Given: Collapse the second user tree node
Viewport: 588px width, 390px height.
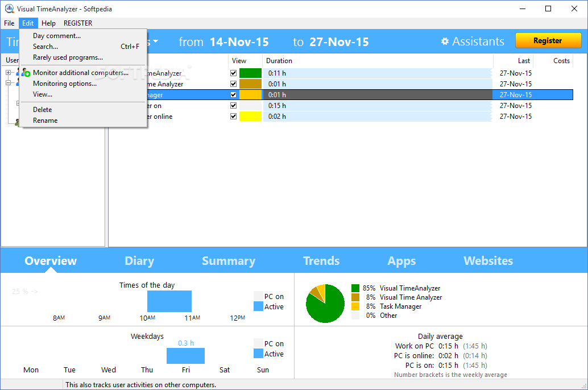Looking at the screenshot, I should click(x=9, y=83).
